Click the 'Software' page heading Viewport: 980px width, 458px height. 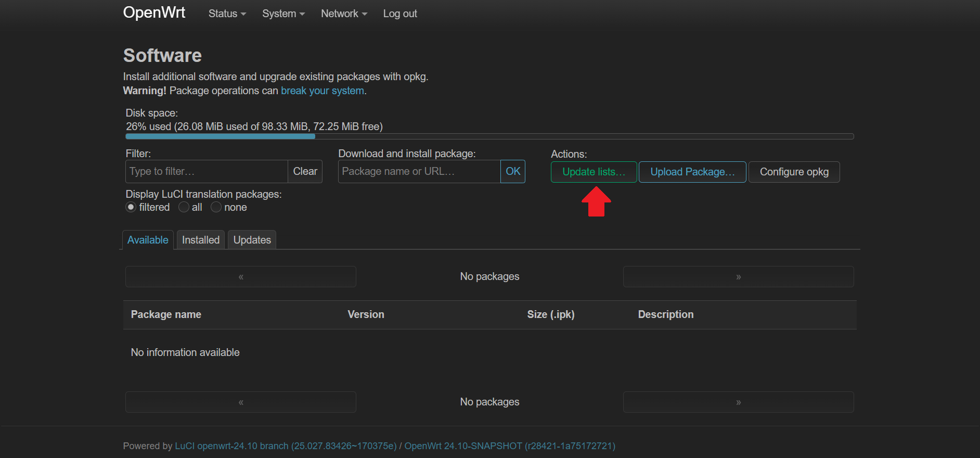pyautogui.click(x=162, y=55)
